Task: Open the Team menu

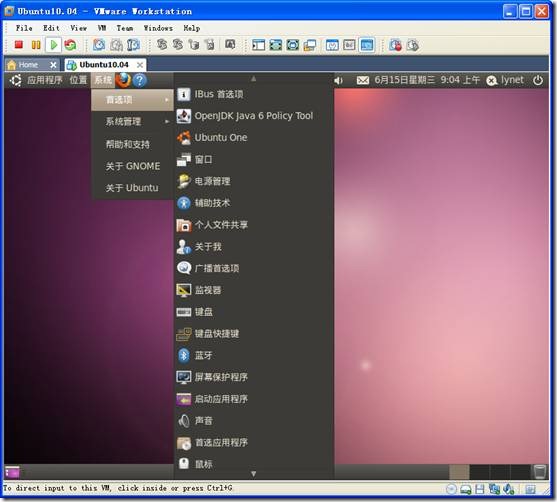Action: coord(125,28)
